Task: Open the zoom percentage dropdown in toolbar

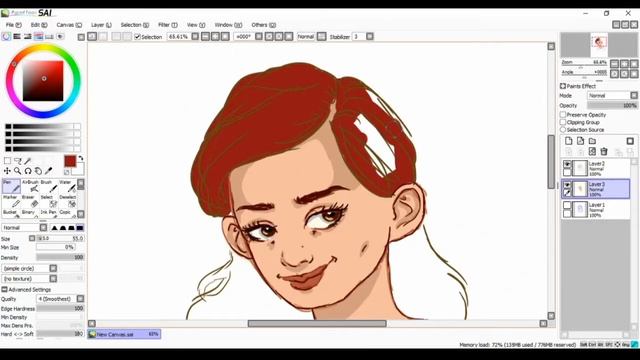Action: [x=195, y=37]
